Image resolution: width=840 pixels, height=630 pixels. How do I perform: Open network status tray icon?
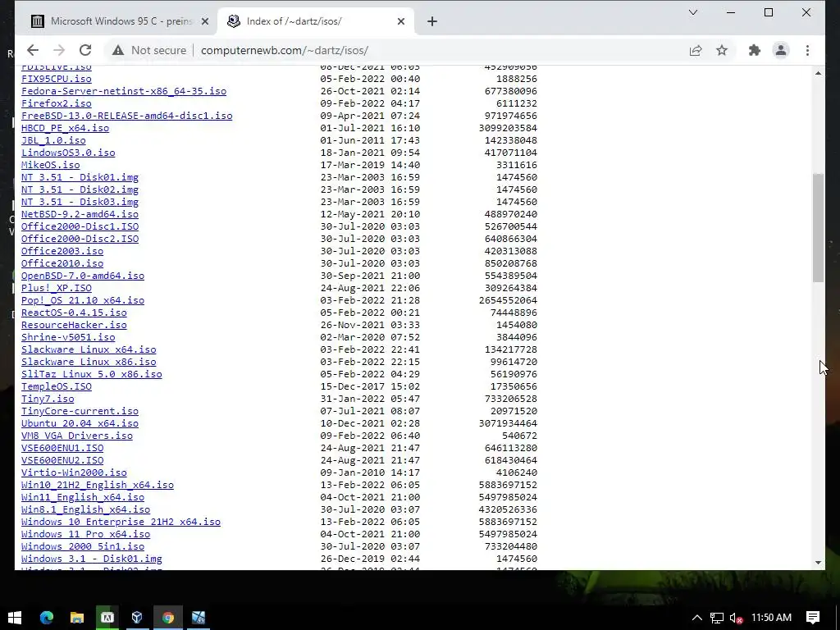click(x=717, y=619)
